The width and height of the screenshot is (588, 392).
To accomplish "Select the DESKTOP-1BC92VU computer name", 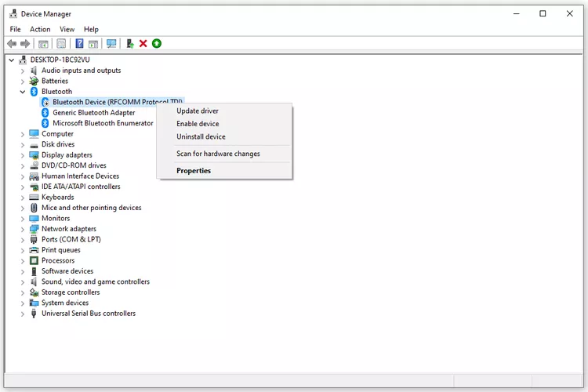I will point(60,60).
